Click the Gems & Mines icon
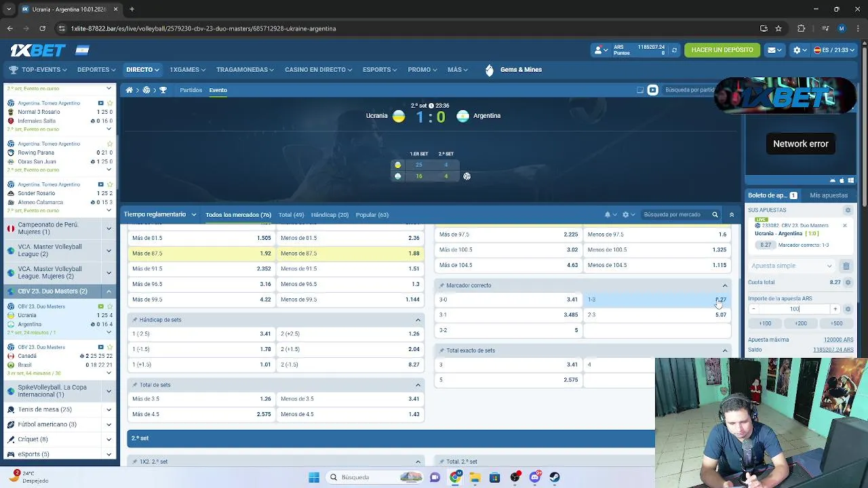This screenshot has width=868, height=488. (490, 70)
